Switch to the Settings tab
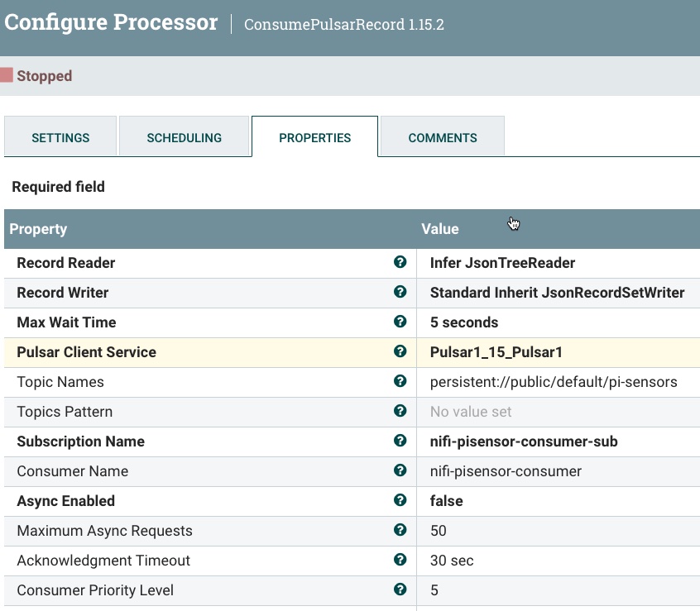Image resolution: width=700 pixels, height=611 pixels. tap(60, 136)
